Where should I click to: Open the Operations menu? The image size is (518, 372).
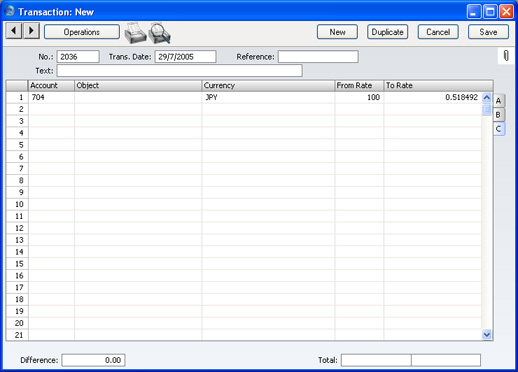tap(82, 32)
